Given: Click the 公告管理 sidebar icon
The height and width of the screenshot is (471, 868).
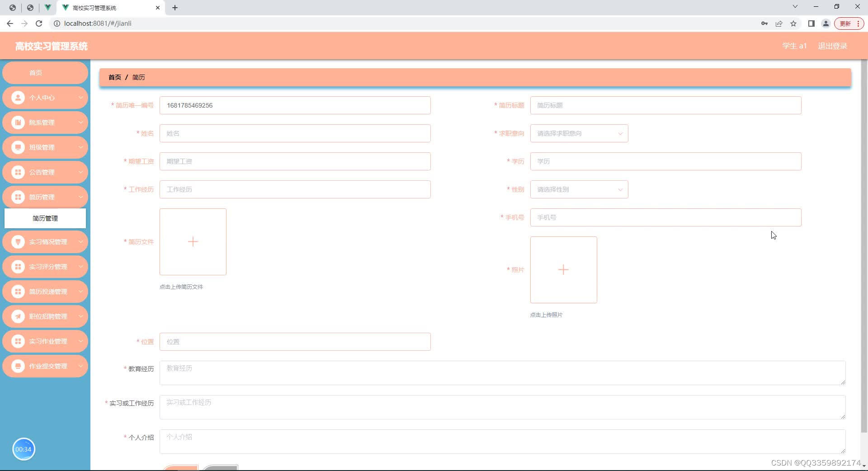Looking at the screenshot, I should 18,172.
